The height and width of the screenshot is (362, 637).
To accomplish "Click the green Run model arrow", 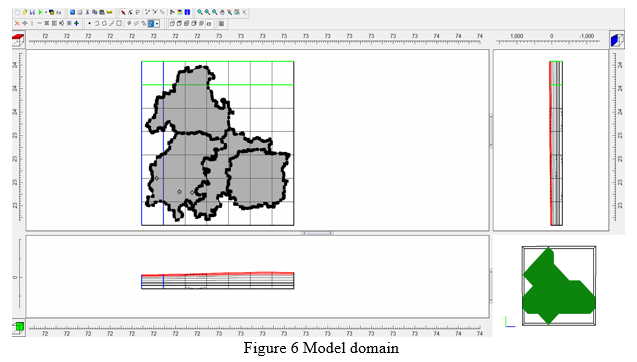I will pyautogui.click(x=40, y=12).
